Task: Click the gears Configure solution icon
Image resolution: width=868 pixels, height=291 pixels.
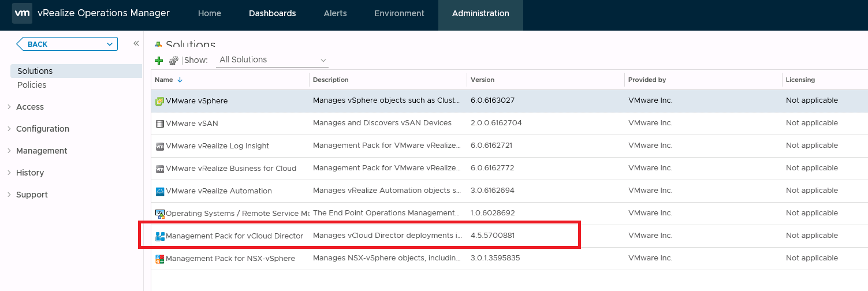Action: click(x=173, y=61)
